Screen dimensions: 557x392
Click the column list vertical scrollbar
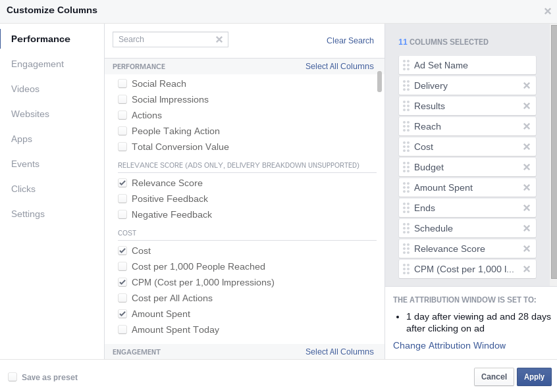click(x=379, y=82)
